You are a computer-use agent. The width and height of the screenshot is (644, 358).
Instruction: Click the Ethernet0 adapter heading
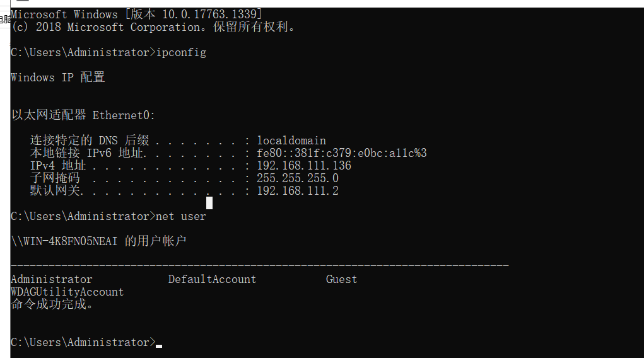point(124,116)
